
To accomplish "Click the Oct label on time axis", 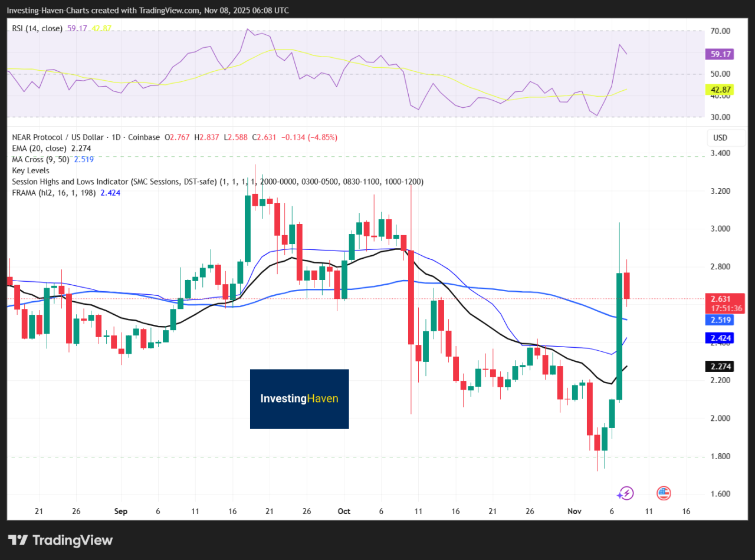I will pyautogui.click(x=344, y=511).
